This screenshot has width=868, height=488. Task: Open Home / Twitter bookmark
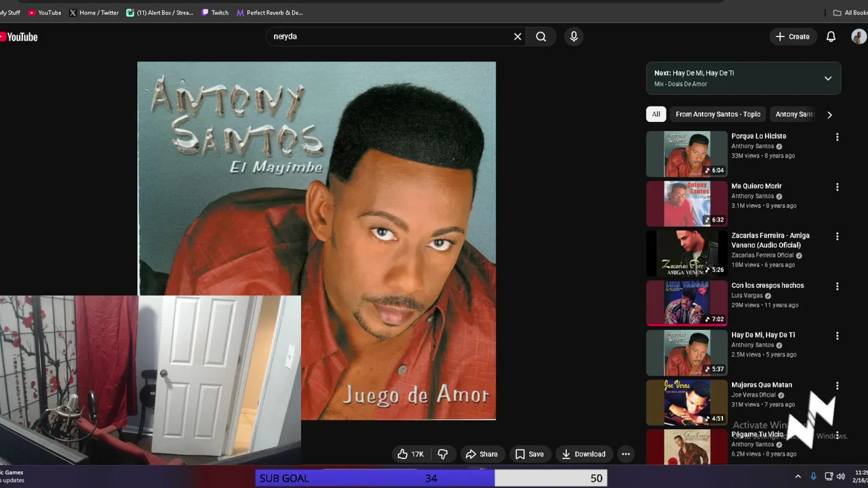94,12
